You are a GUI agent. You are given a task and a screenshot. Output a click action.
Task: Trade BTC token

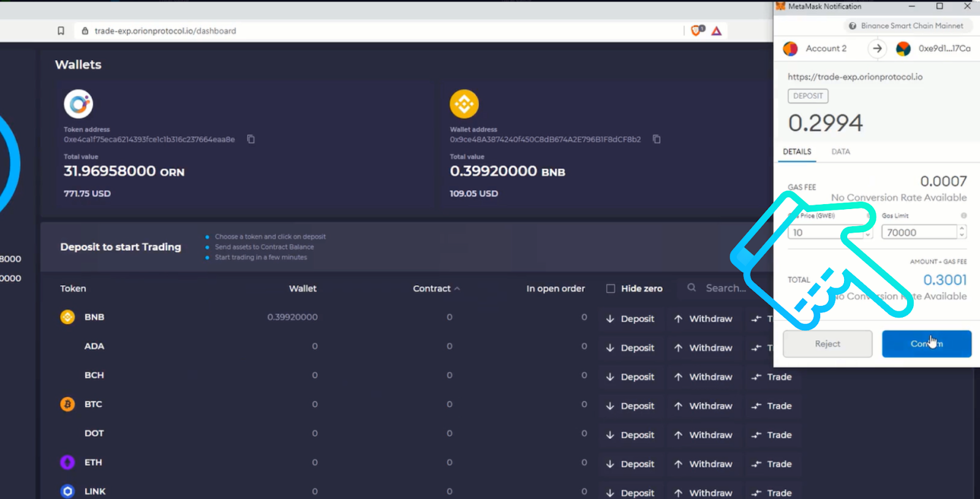[x=772, y=406]
